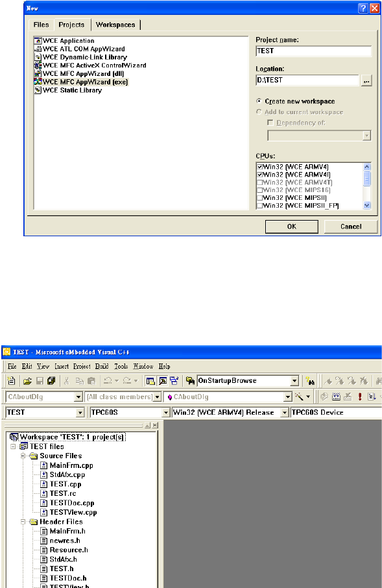
Task: Click the New Text File toolbar icon
Action: coord(12,381)
